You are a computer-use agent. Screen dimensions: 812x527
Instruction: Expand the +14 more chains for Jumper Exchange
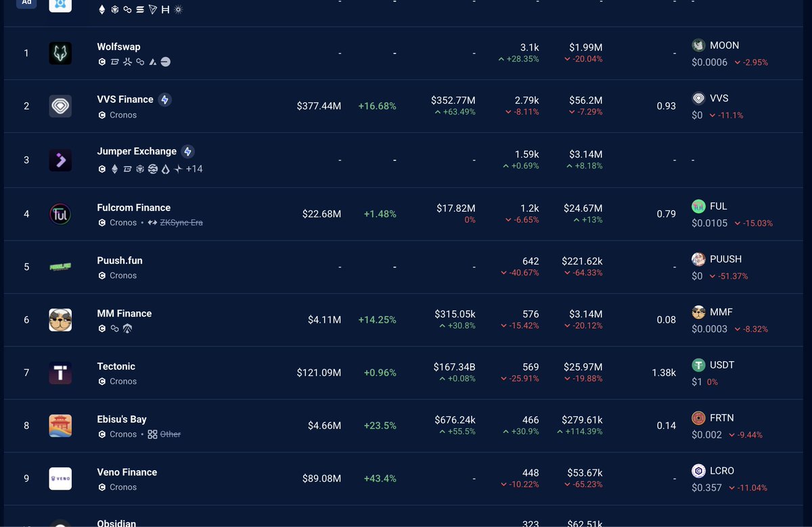coord(194,169)
